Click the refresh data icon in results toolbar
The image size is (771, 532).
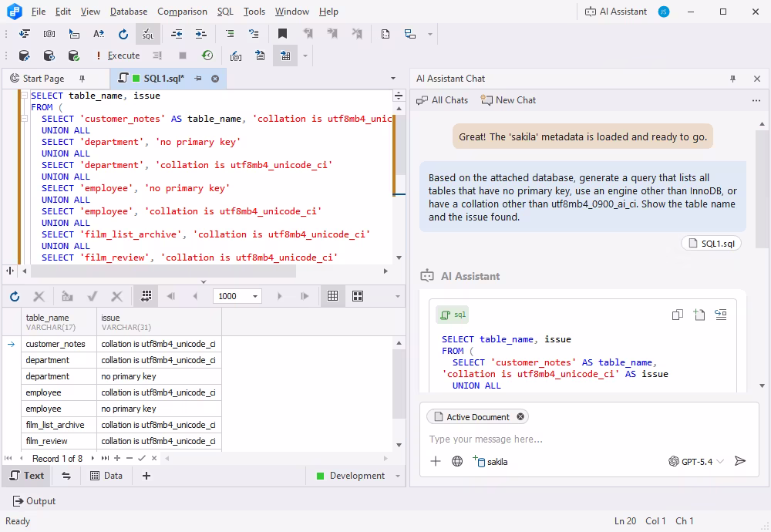coord(15,297)
